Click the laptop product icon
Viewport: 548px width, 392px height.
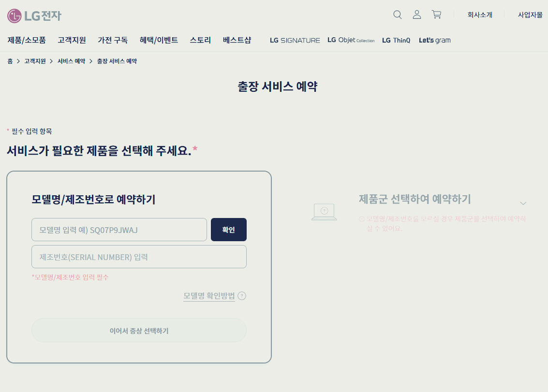[324, 212]
